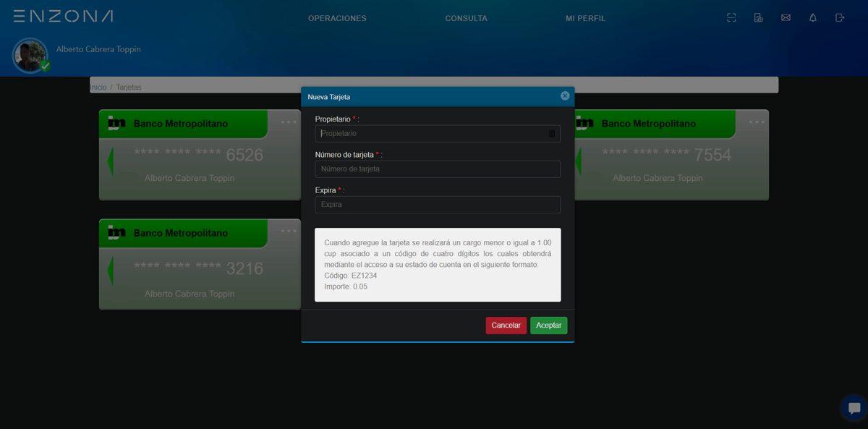Screen dimensions: 868x429
Task: Click the user profile avatar picture
Action: [x=30, y=55]
